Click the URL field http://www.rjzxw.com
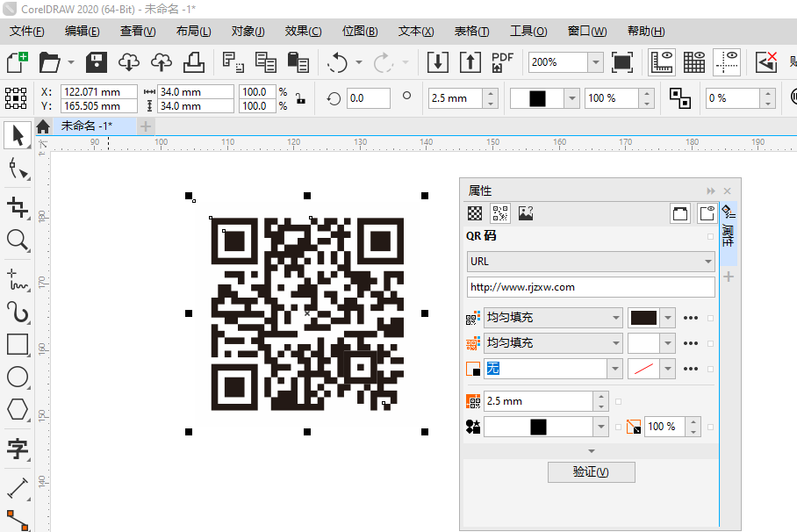797x532 pixels. 591,287
